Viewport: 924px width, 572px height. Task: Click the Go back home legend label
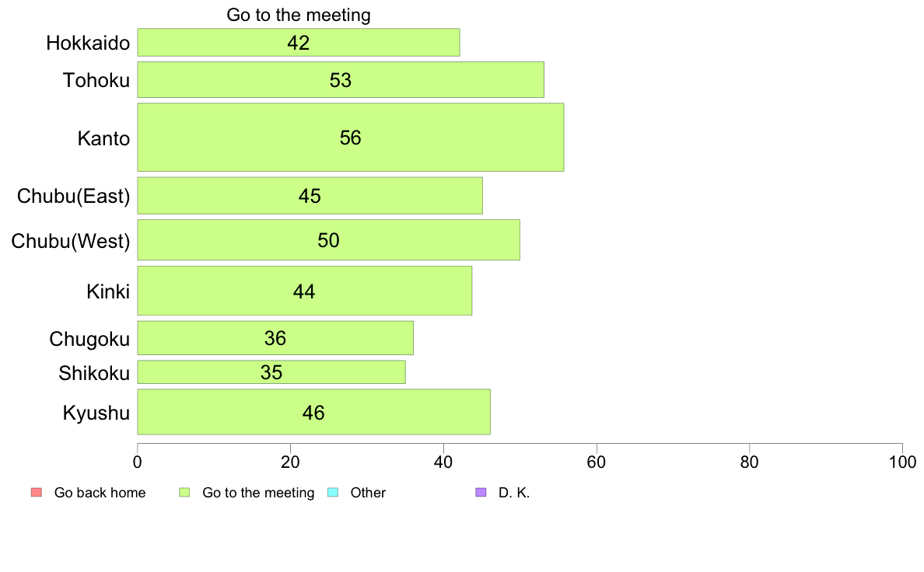click(100, 493)
